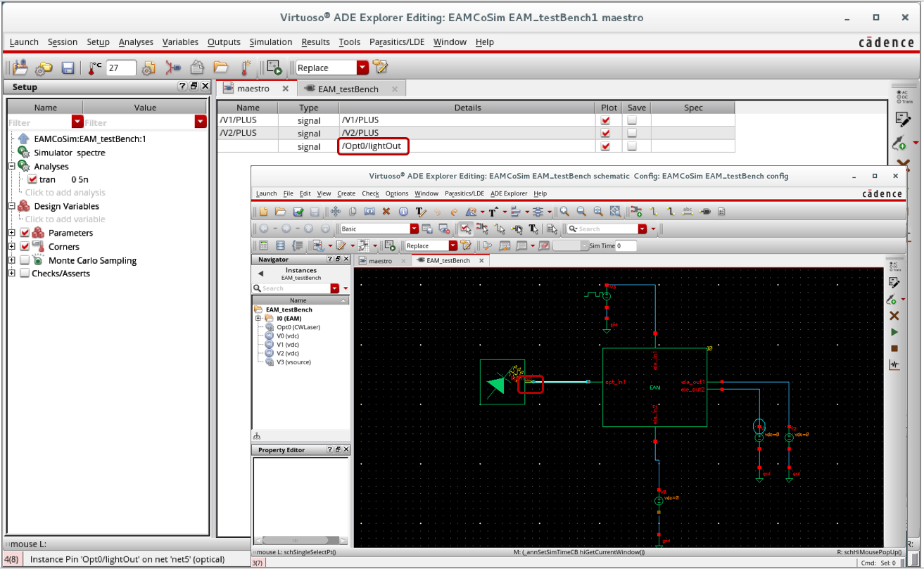Expand the Parameters tree node

coord(11,233)
